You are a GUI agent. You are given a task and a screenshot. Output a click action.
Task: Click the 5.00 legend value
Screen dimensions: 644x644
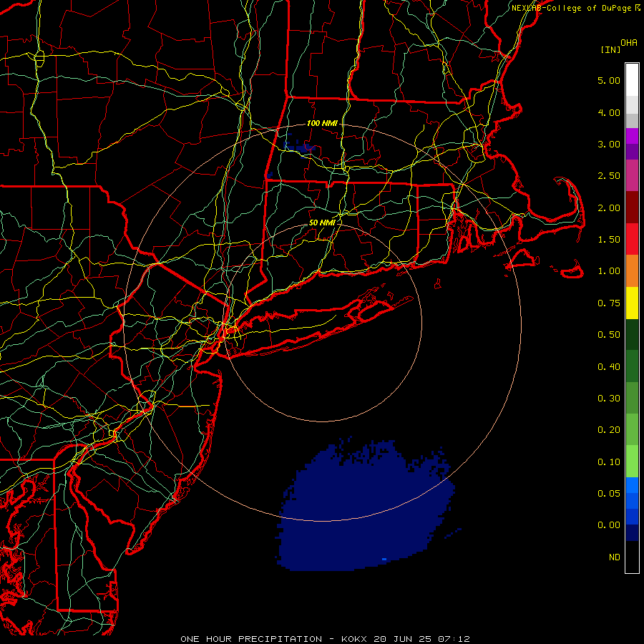pyautogui.click(x=609, y=80)
